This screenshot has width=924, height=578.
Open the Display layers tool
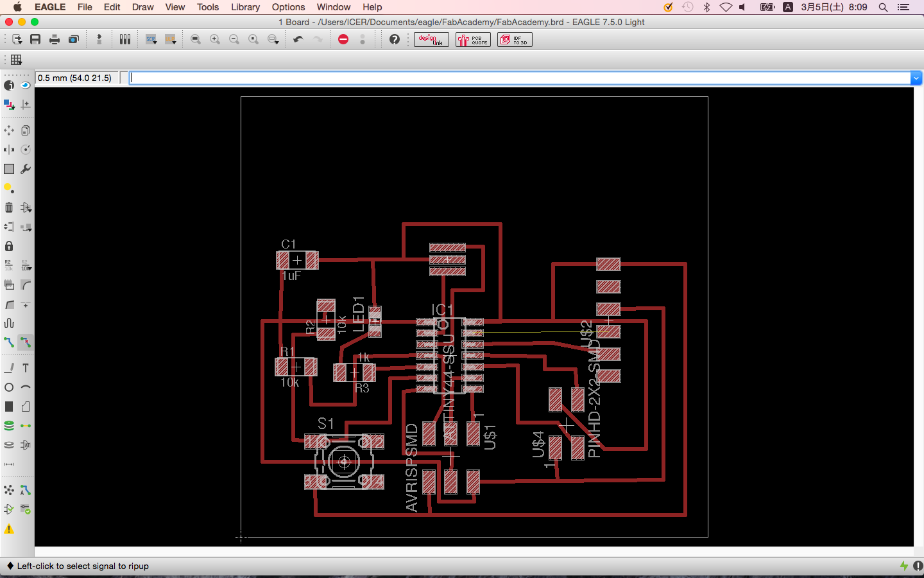pyautogui.click(x=9, y=104)
